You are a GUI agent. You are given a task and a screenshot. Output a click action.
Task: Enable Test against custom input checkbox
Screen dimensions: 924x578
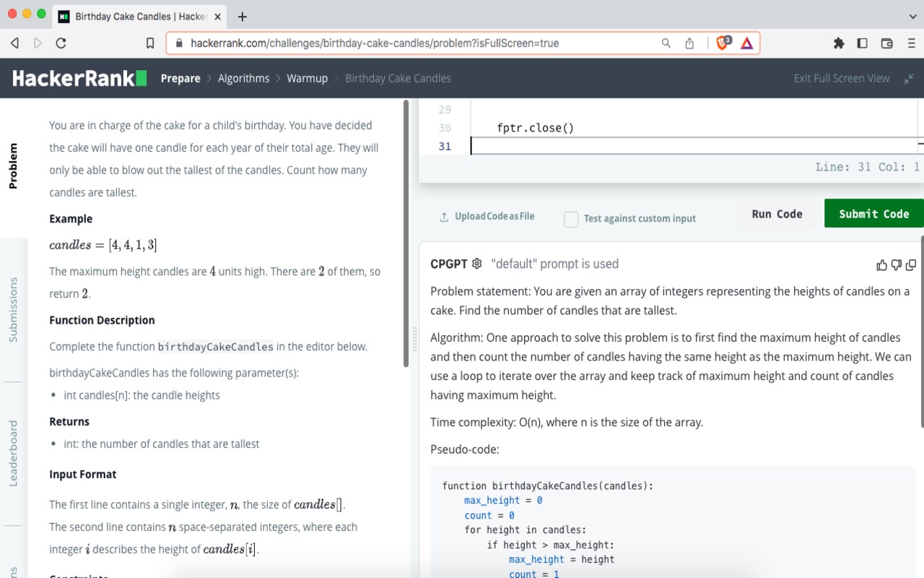tap(571, 219)
